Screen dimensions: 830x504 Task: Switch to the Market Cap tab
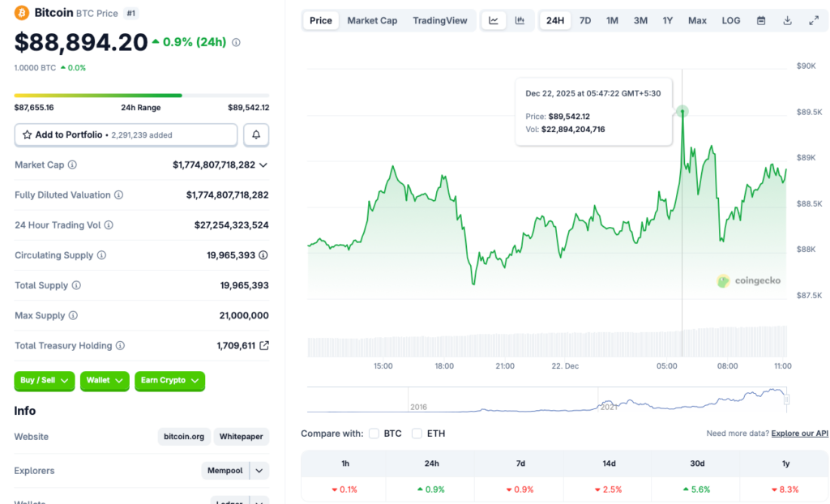[x=372, y=20]
